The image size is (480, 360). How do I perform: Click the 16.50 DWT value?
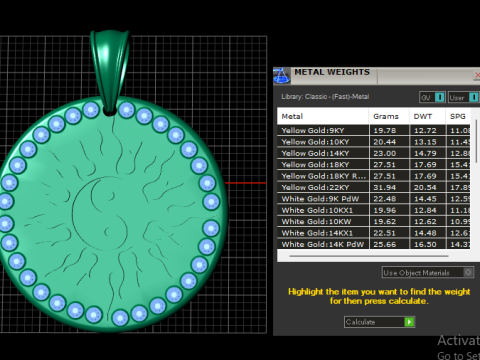425,244
